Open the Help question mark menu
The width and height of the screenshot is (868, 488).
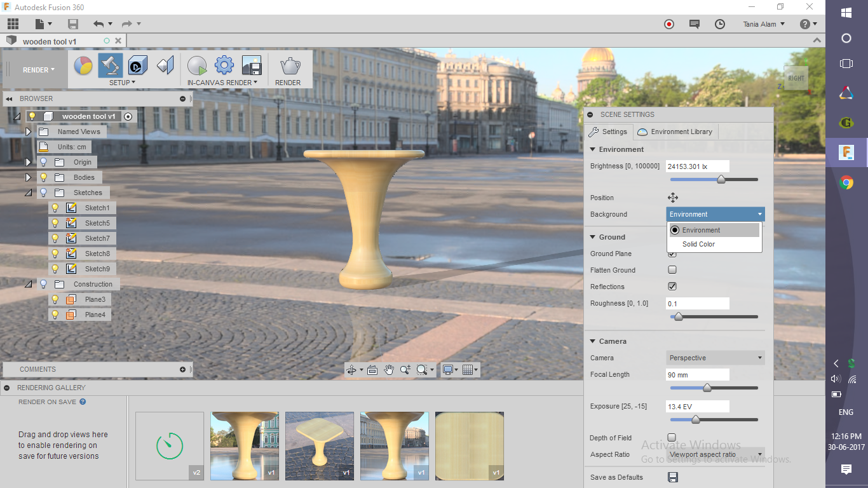pyautogui.click(x=808, y=24)
